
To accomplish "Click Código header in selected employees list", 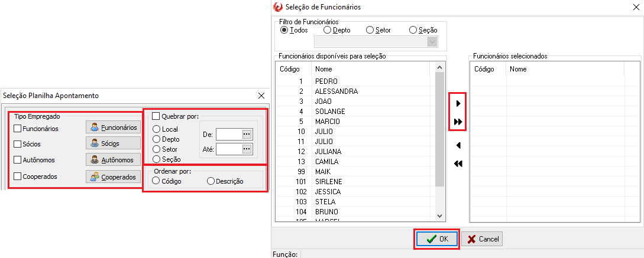I will coord(488,69).
